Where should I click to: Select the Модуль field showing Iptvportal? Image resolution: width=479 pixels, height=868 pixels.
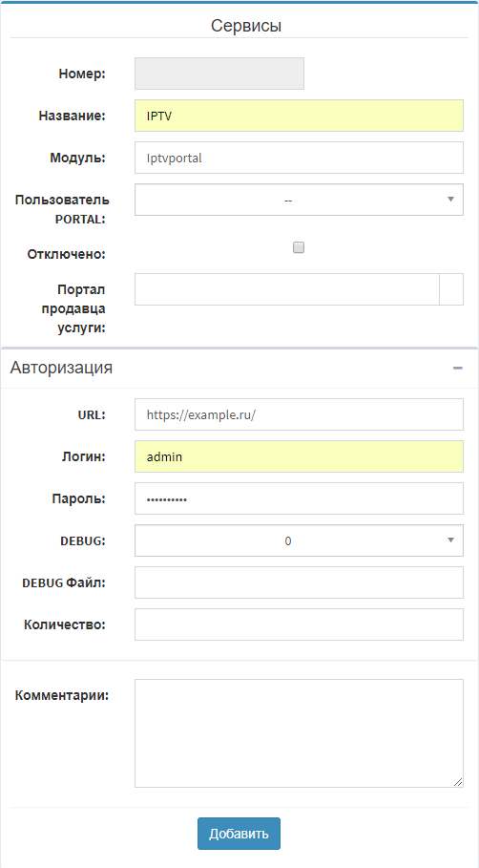point(299,158)
